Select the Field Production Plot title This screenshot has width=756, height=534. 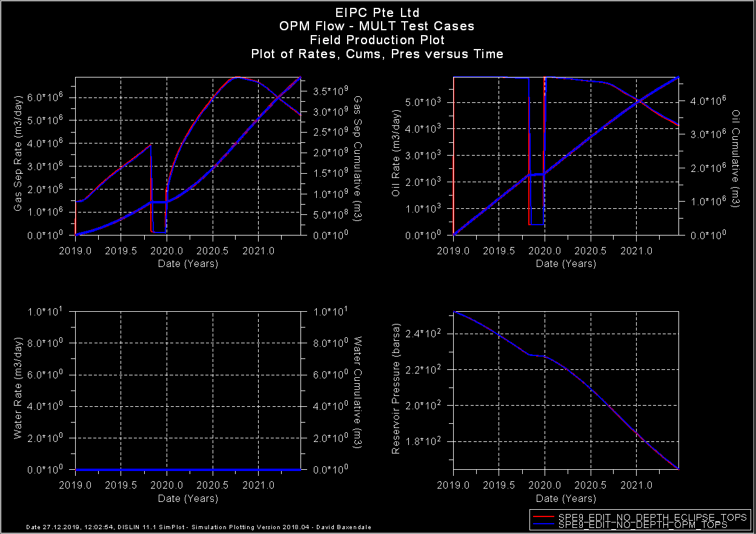[x=376, y=40]
